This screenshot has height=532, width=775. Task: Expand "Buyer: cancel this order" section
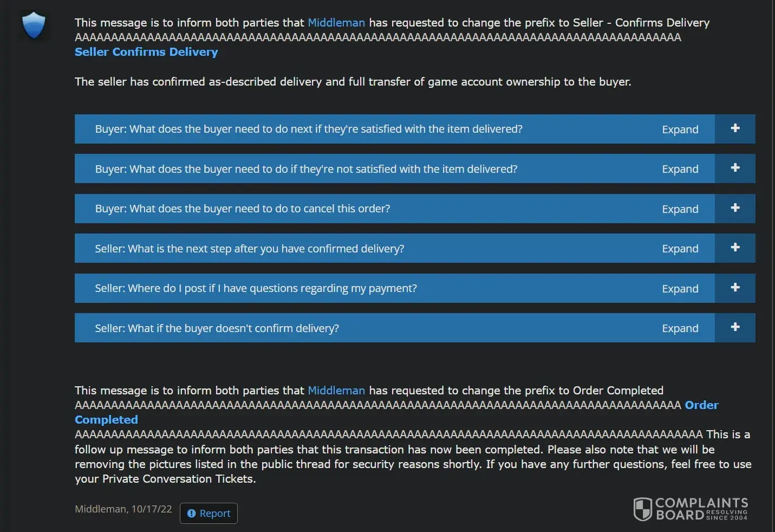[x=680, y=209]
